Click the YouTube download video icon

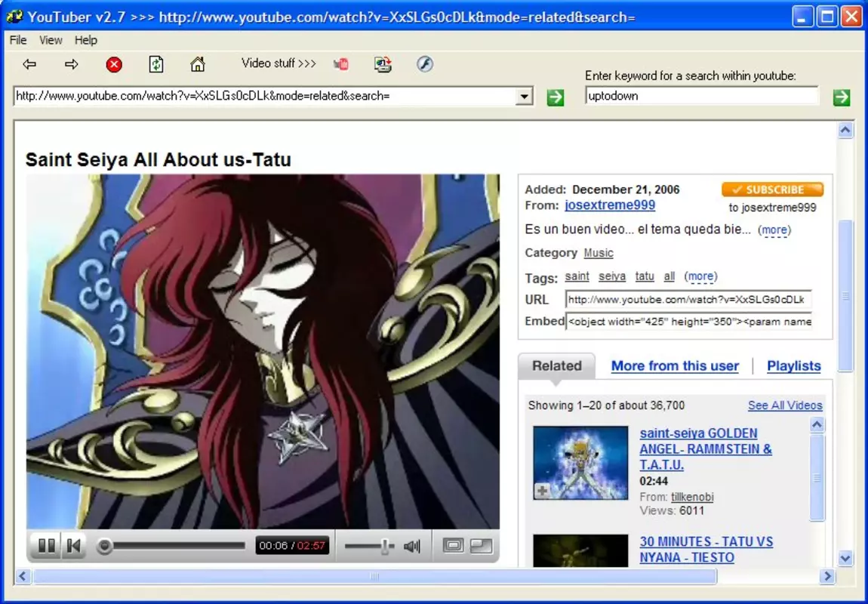tap(341, 64)
